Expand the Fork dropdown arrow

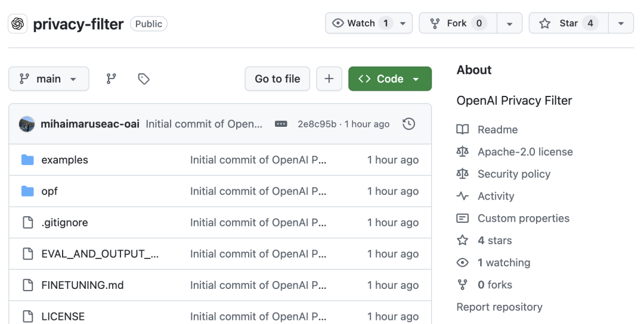tap(509, 23)
